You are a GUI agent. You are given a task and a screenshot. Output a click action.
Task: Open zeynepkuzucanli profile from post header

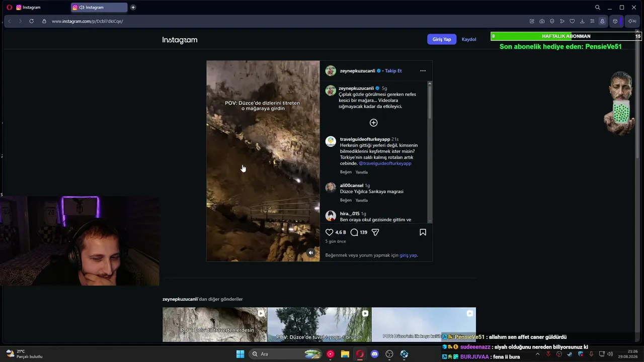[357, 71]
